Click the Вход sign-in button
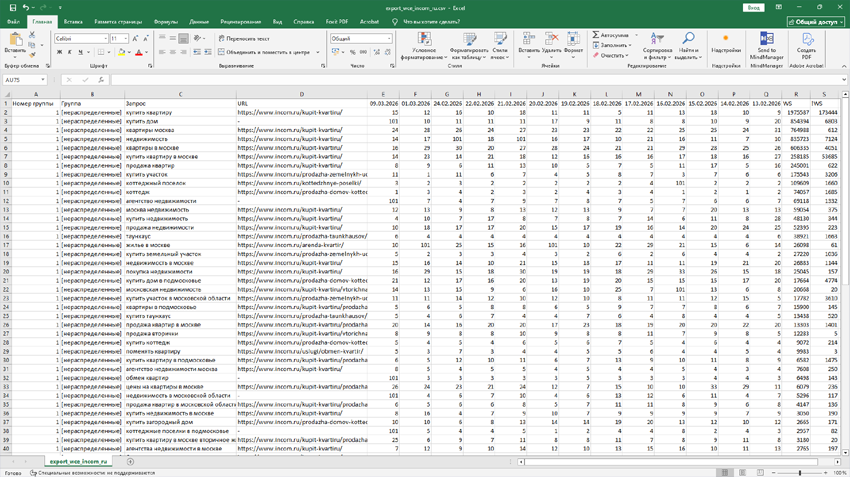850x477 pixels. 753,7
